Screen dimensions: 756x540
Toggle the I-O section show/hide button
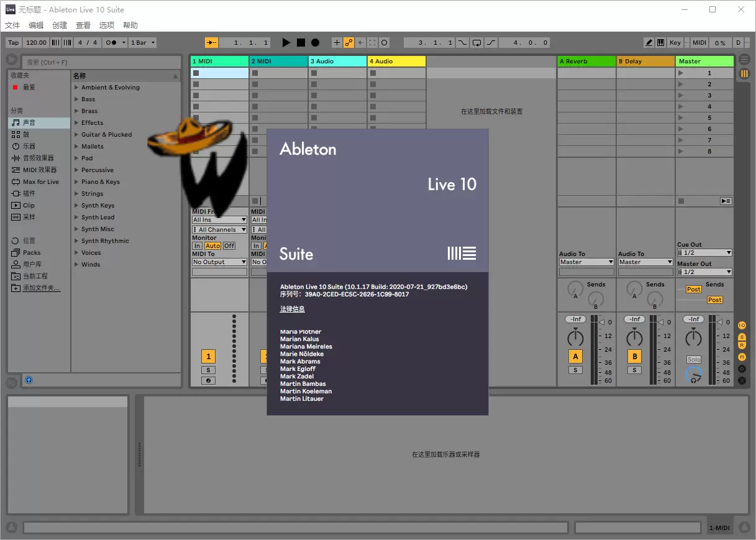(742, 326)
